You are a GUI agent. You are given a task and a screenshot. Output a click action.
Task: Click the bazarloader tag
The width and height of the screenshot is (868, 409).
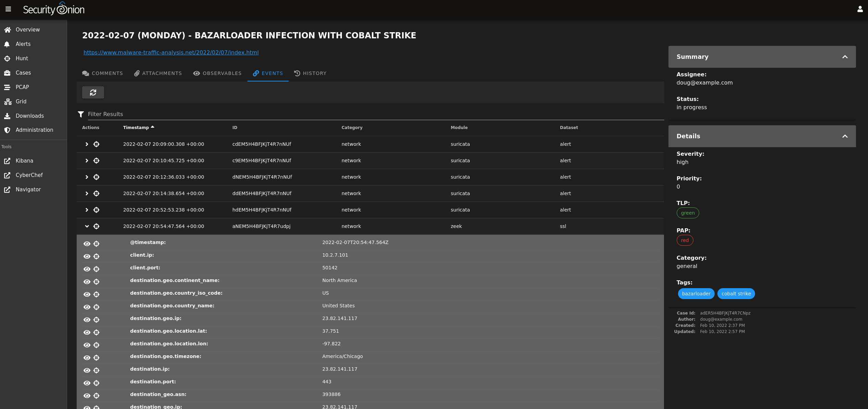(x=696, y=294)
